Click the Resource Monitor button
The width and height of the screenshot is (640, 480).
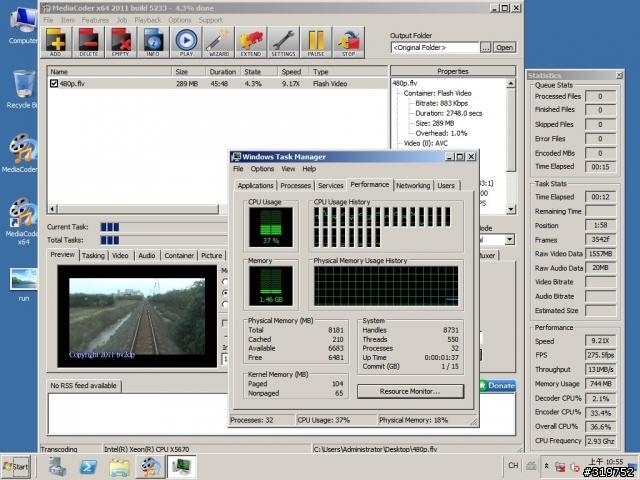410,391
